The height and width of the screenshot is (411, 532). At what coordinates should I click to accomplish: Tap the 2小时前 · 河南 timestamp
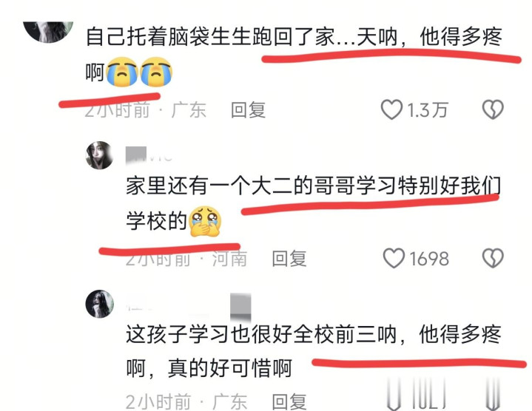click(186, 259)
